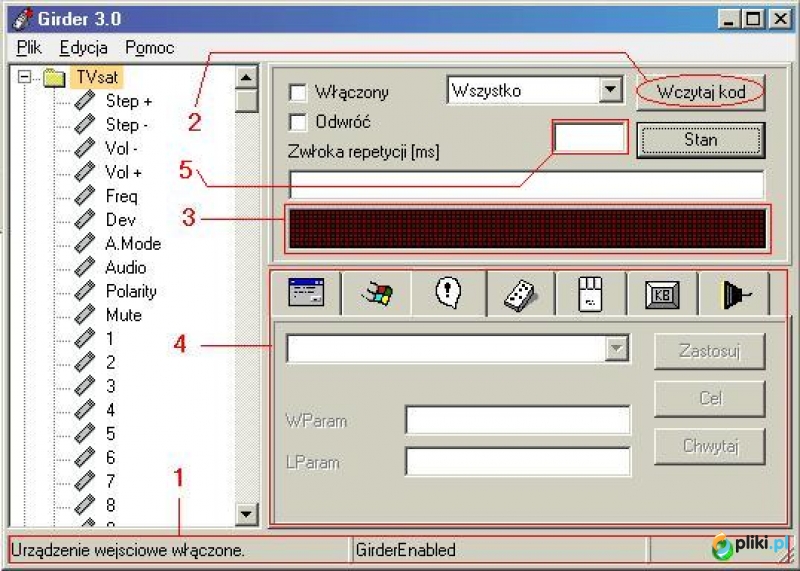Open the Windows OS actions tab icon
This screenshot has height=571, width=800.
click(378, 294)
